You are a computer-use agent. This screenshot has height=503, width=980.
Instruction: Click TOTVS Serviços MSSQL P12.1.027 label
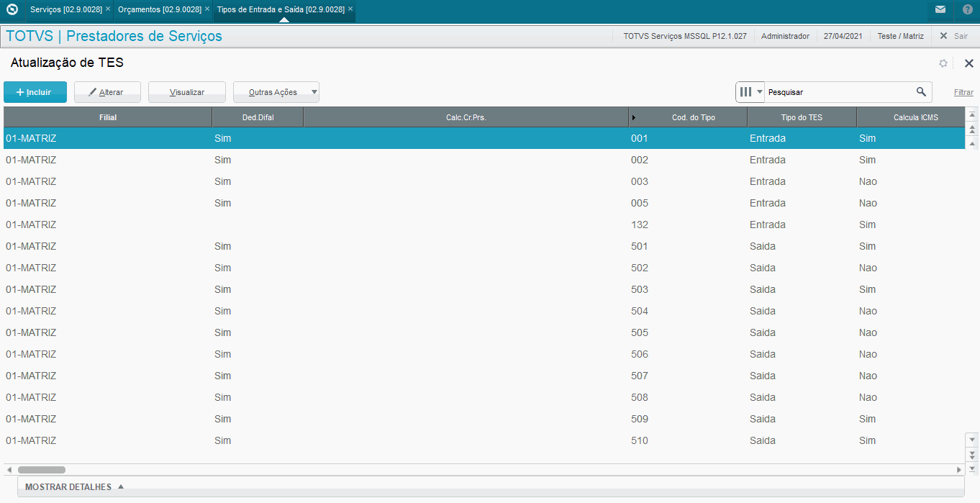click(685, 36)
